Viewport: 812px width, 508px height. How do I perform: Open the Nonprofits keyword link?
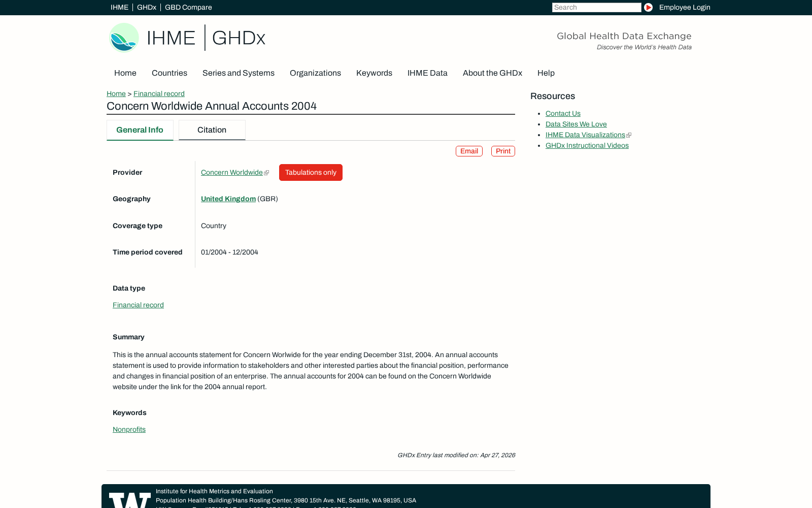(129, 429)
